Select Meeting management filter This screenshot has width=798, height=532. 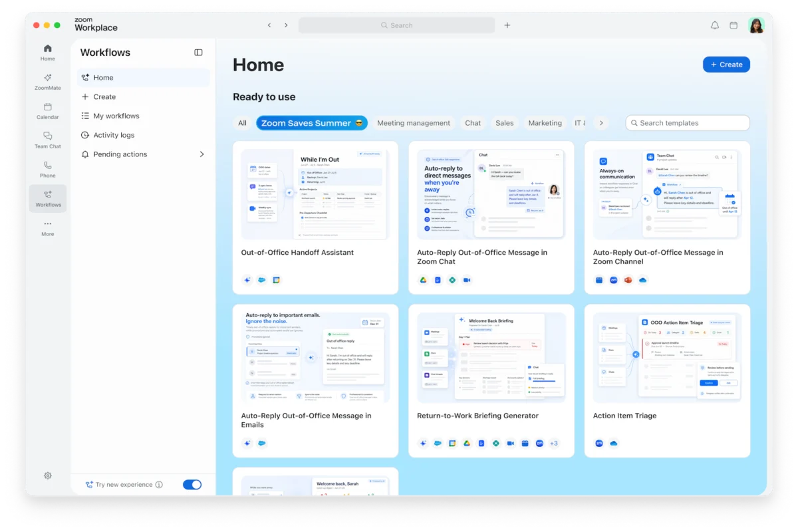click(414, 123)
